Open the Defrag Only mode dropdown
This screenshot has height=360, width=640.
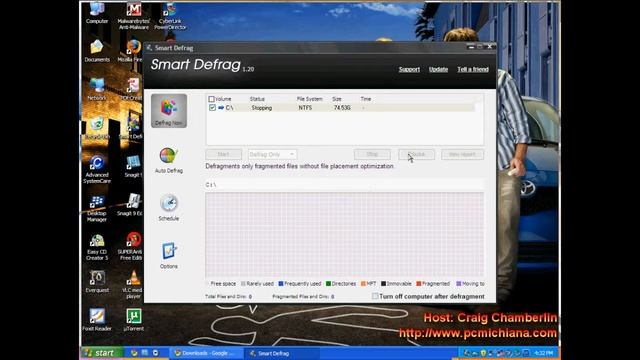(x=272, y=154)
